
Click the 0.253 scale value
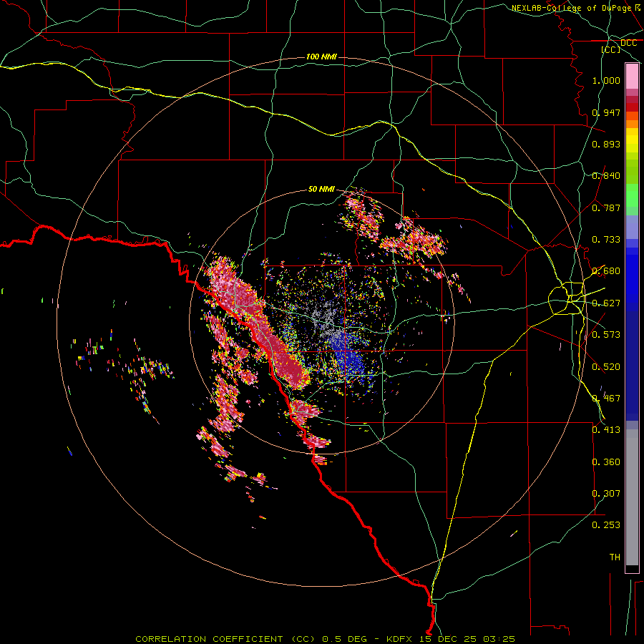tap(606, 525)
